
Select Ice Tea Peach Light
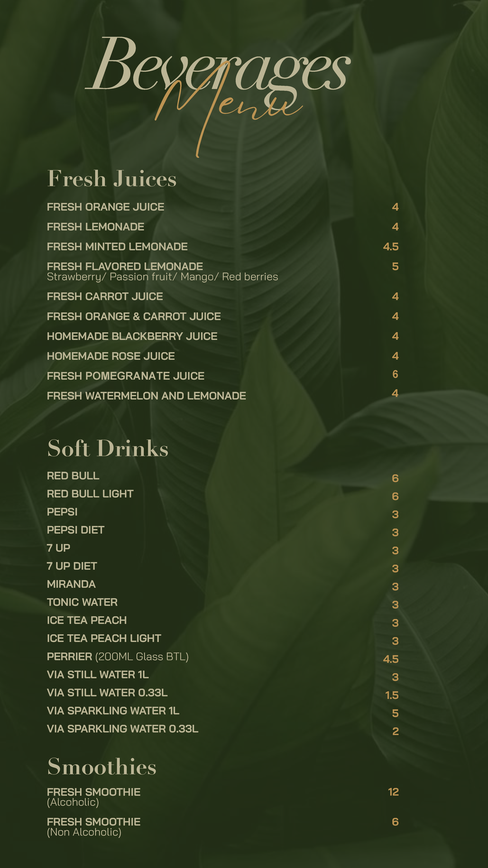coord(104,638)
